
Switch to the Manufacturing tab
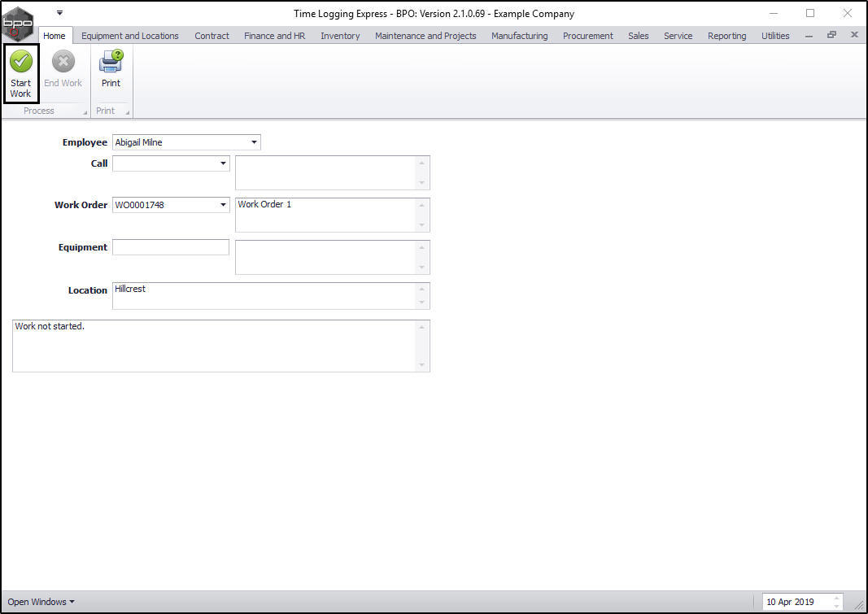[x=519, y=36]
